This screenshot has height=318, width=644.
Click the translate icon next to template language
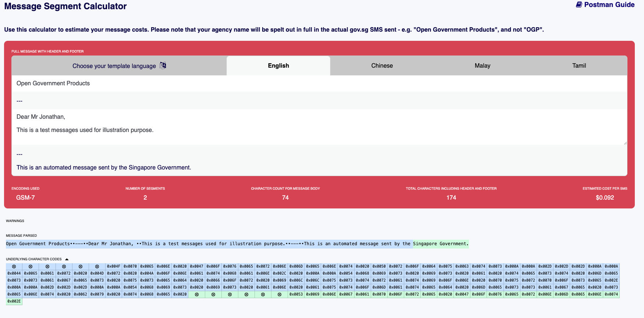click(x=163, y=65)
